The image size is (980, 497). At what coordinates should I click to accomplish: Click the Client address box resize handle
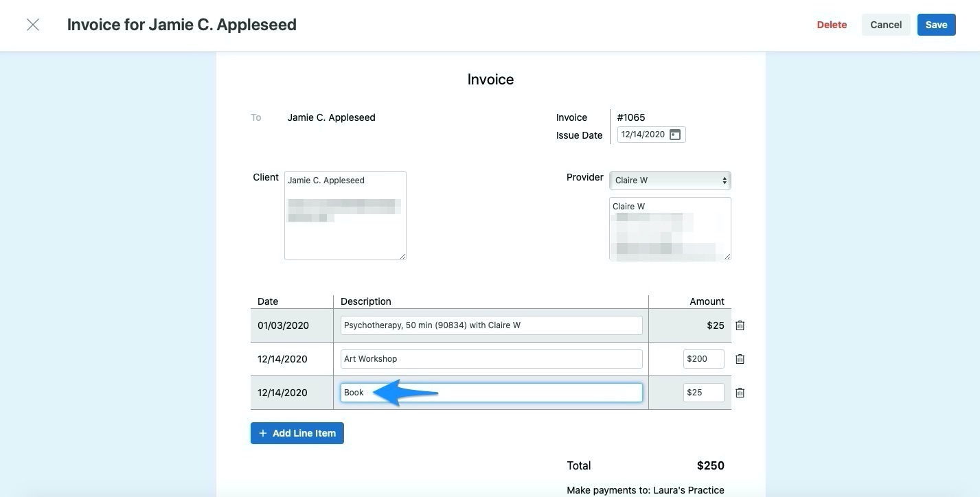click(x=402, y=255)
